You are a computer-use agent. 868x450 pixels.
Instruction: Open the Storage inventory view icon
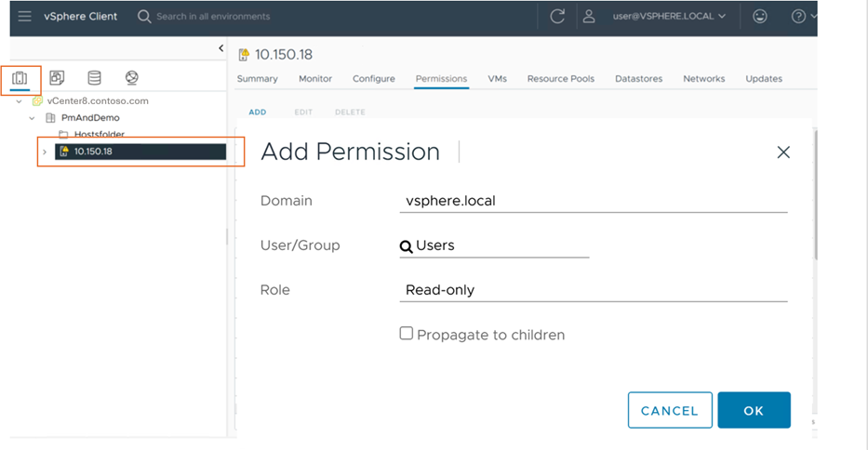(x=94, y=78)
